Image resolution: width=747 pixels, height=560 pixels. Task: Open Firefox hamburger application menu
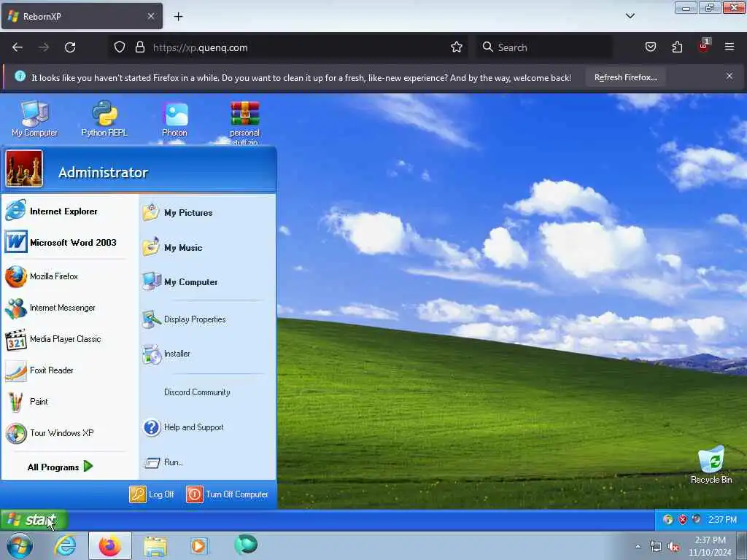(729, 47)
